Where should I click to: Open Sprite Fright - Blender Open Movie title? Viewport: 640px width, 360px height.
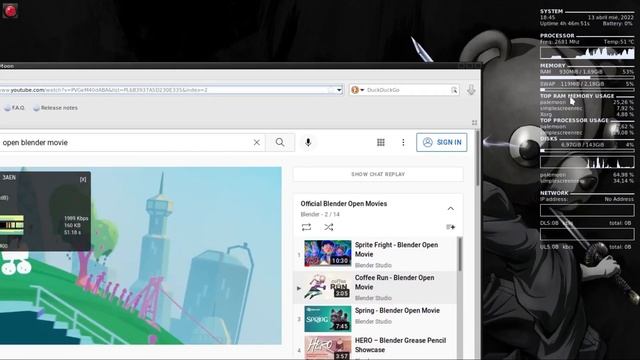[x=396, y=249]
